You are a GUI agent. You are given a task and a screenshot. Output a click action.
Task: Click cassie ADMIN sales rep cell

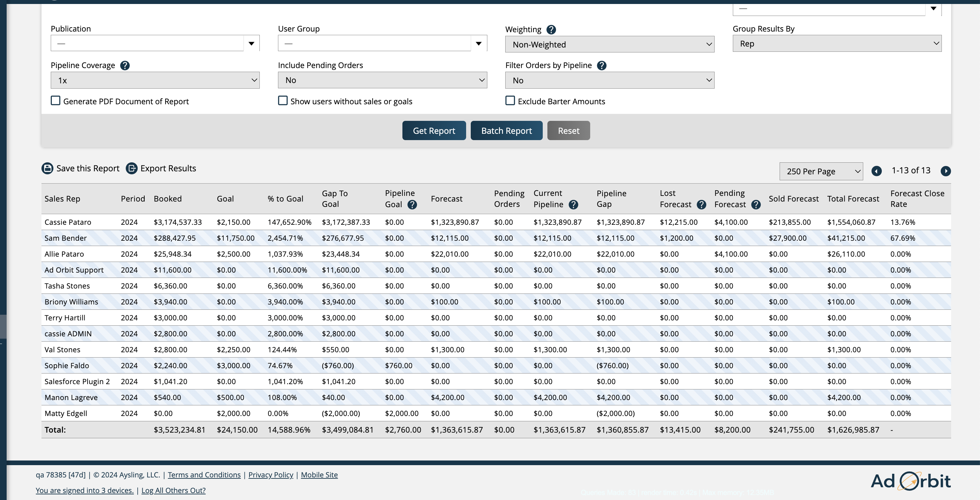click(x=68, y=334)
